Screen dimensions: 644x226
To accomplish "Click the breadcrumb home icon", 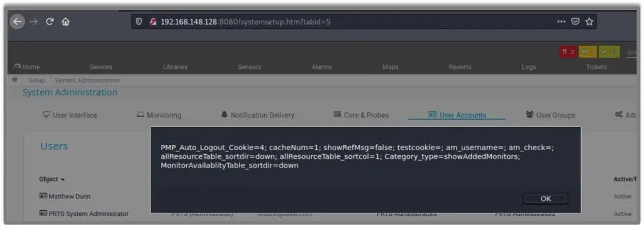I will tap(15, 80).
